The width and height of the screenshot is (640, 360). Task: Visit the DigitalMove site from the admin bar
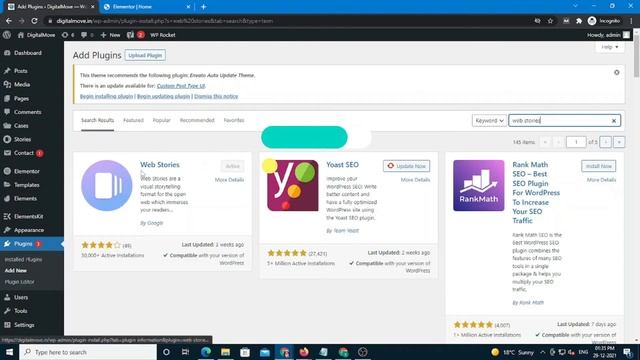pos(36,35)
